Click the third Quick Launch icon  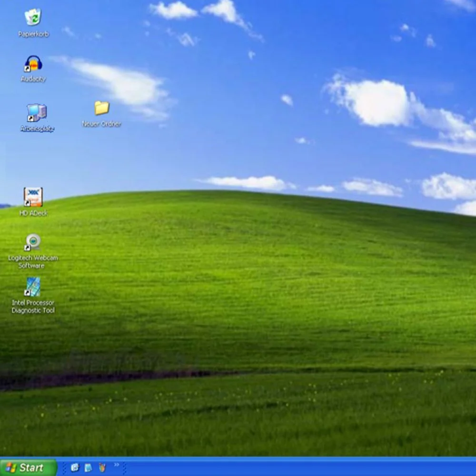point(102,467)
